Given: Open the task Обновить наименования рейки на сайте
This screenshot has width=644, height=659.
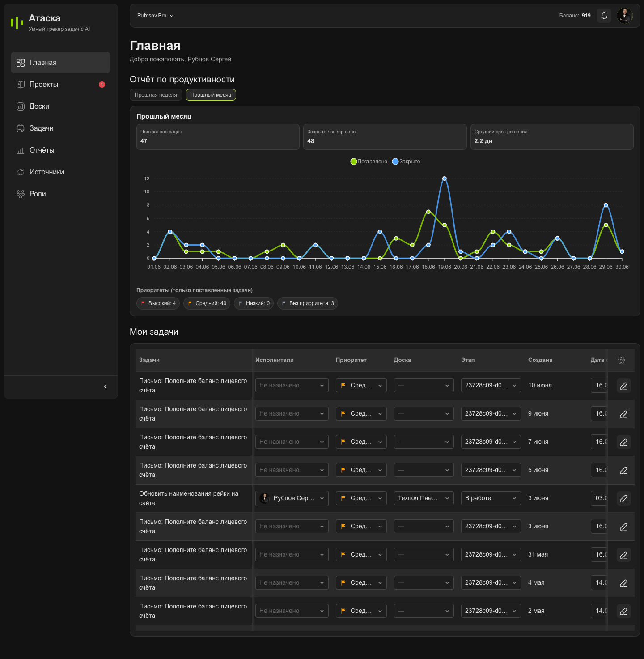Looking at the screenshot, I should click(189, 498).
